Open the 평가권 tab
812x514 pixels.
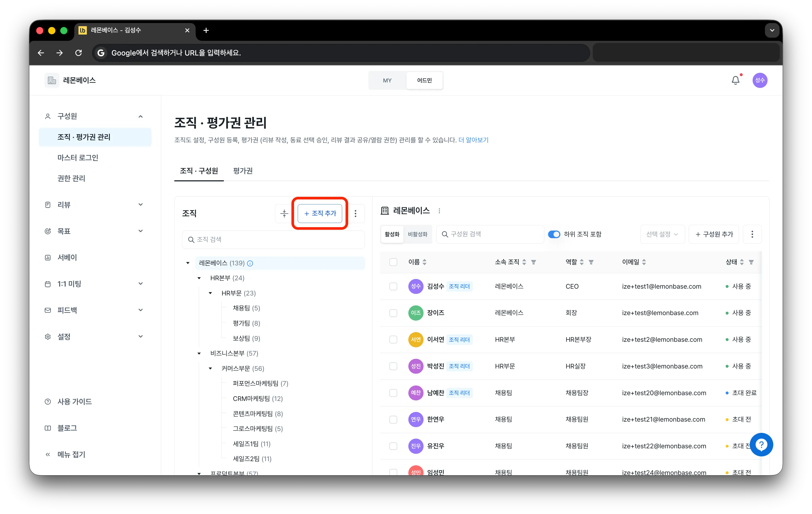[x=243, y=171]
